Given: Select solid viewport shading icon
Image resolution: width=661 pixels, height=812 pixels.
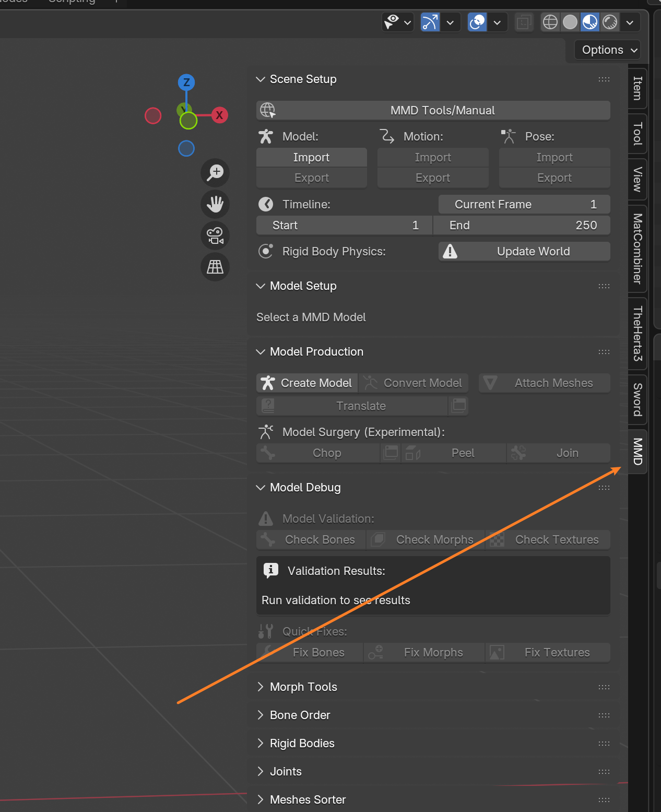Looking at the screenshot, I should 570,22.
